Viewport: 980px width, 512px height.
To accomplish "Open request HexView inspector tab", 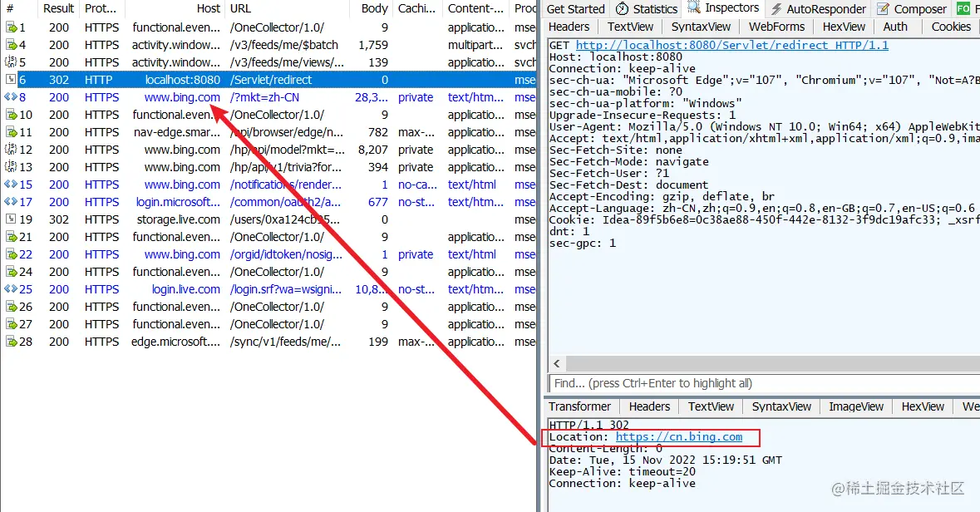I will click(844, 27).
